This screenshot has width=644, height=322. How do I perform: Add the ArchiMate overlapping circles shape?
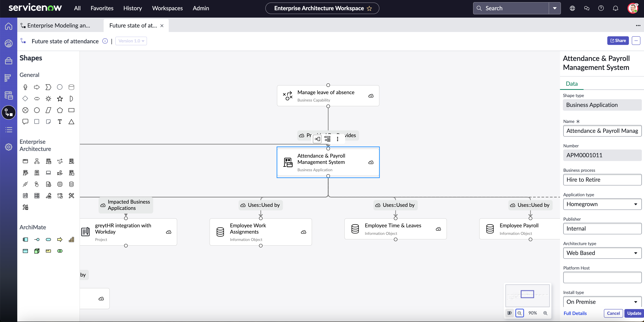pyautogui.click(x=60, y=251)
